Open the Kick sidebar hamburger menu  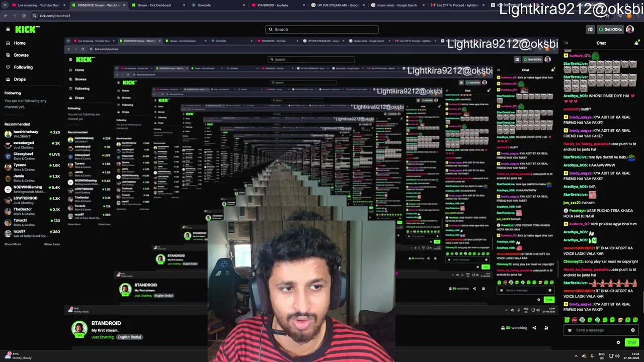(x=8, y=30)
